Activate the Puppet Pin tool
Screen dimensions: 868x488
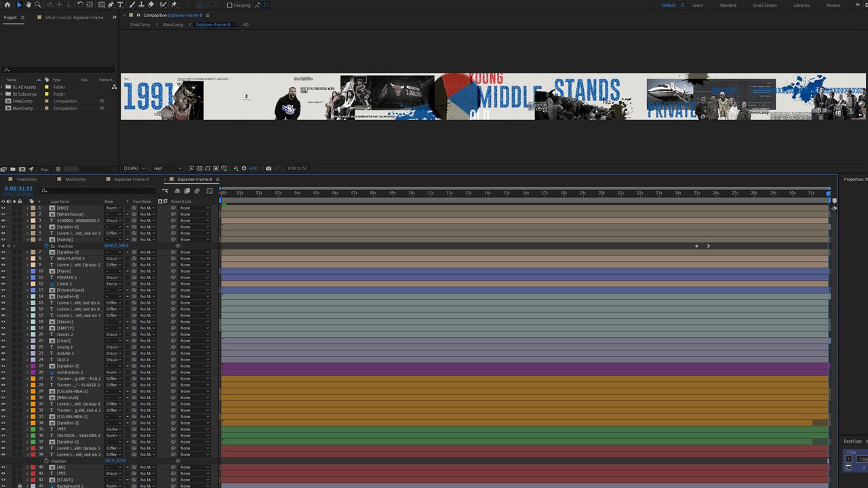click(x=174, y=5)
